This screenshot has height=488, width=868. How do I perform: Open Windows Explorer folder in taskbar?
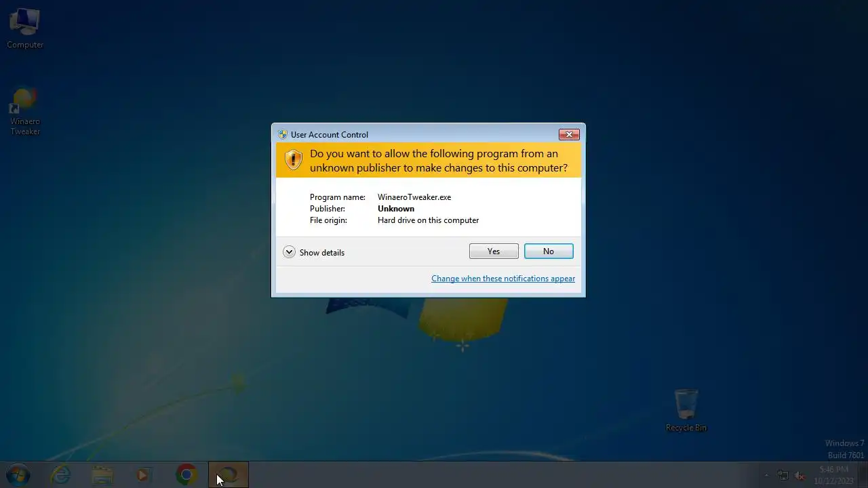click(102, 475)
